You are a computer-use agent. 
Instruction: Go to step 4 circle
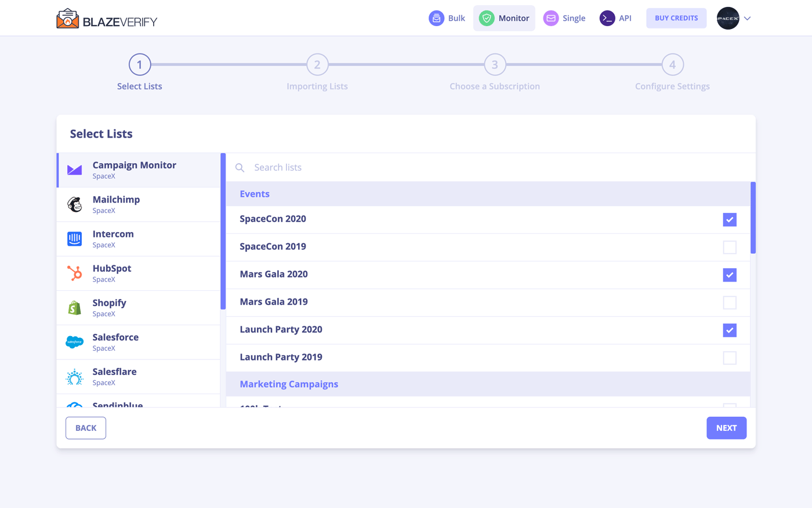[x=673, y=64]
